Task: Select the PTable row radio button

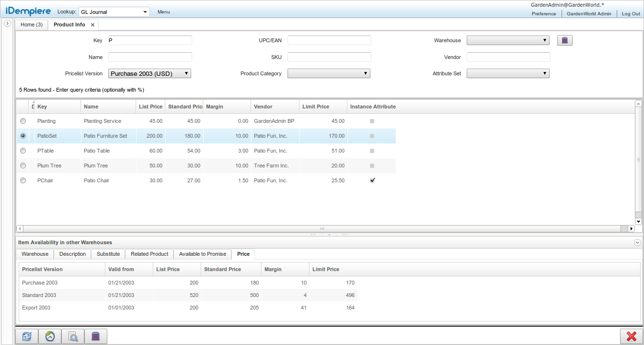Action: [23, 151]
